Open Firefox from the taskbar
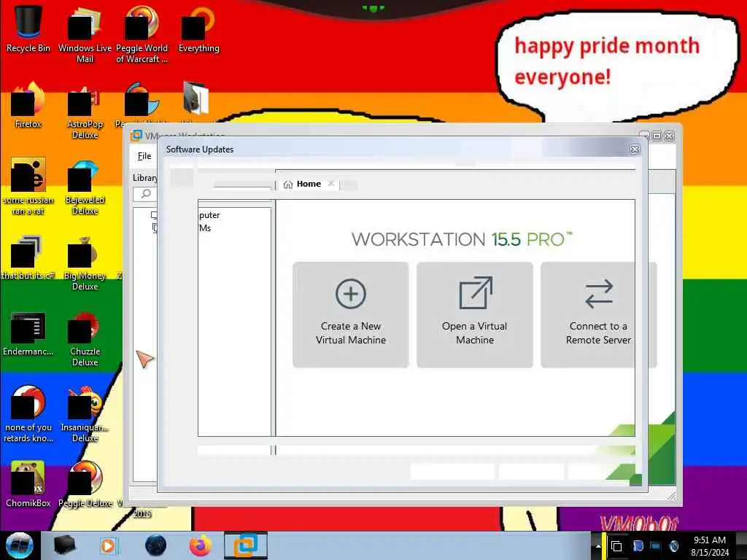The height and width of the screenshot is (560, 747). coord(201,545)
